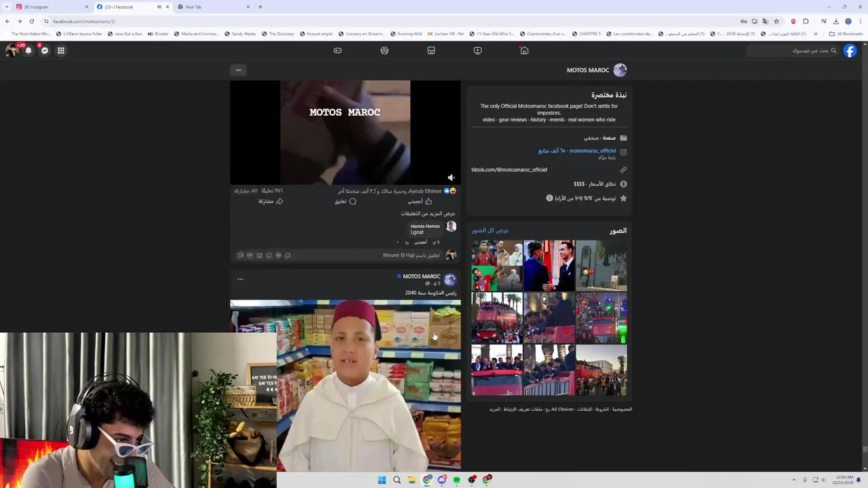Open Windows taskbar search
Screen dimensions: 868x488
click(x=397, y=480)
